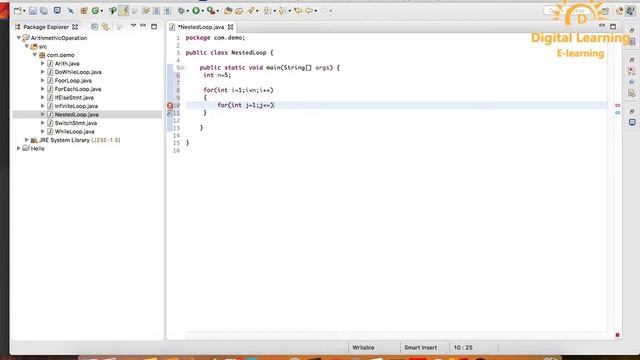Viewport: 640px width, 360px height.
Task: Select WhileLoop.java in Package Explorer
Action: pos(75,131)
